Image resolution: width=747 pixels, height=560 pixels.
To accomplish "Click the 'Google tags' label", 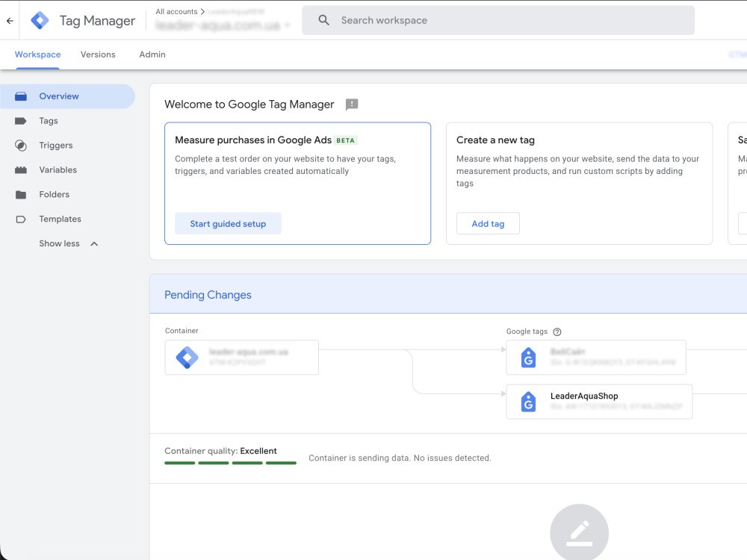I will point(527,332).
